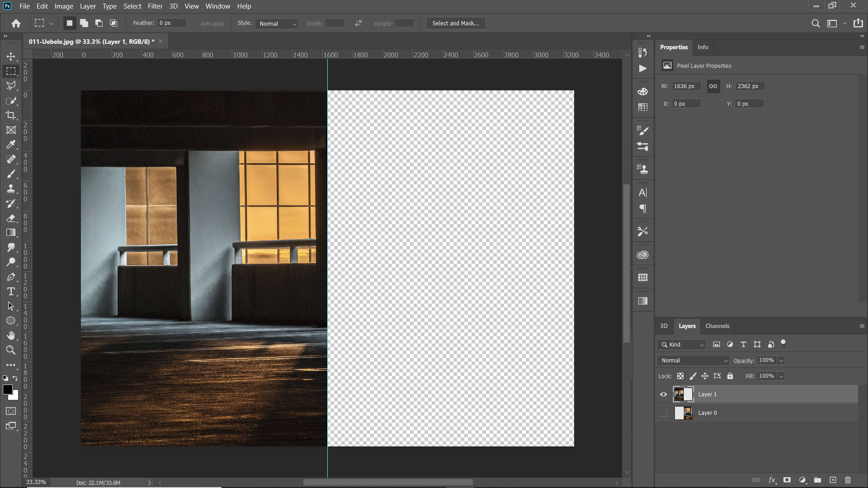Click the Info panel tab
The image size is (868, 488).
coord(703,47)
